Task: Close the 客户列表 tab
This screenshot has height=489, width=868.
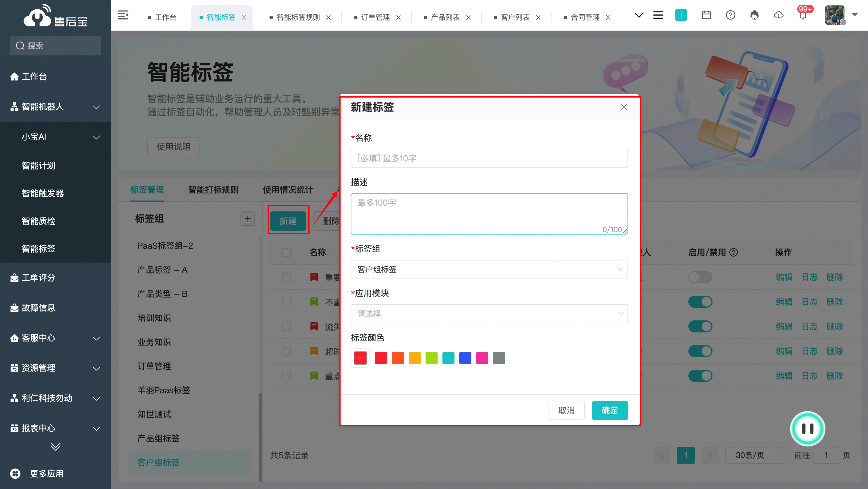Action: pyautogui.click(x=538, y=17)
